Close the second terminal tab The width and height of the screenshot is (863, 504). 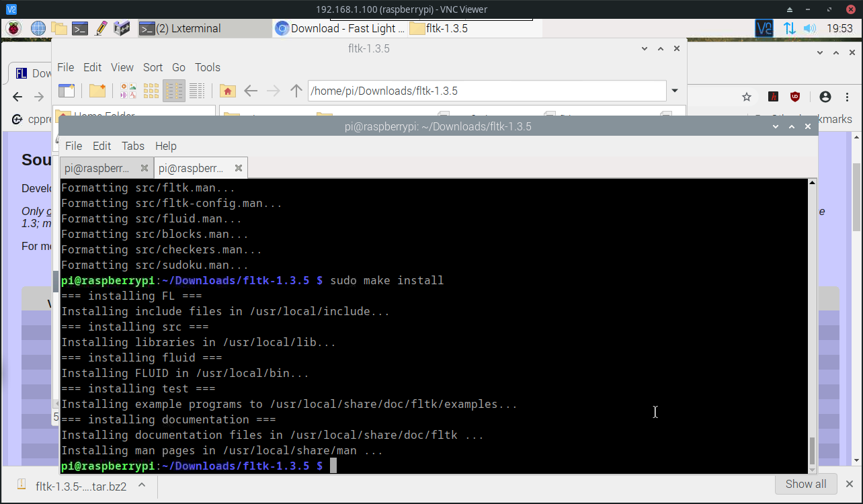239,168
